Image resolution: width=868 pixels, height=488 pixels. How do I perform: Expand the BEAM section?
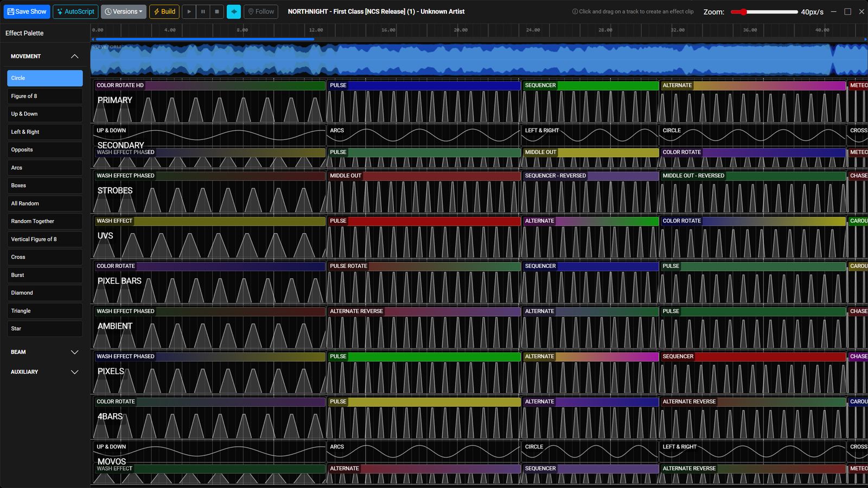tap(44, 352)
